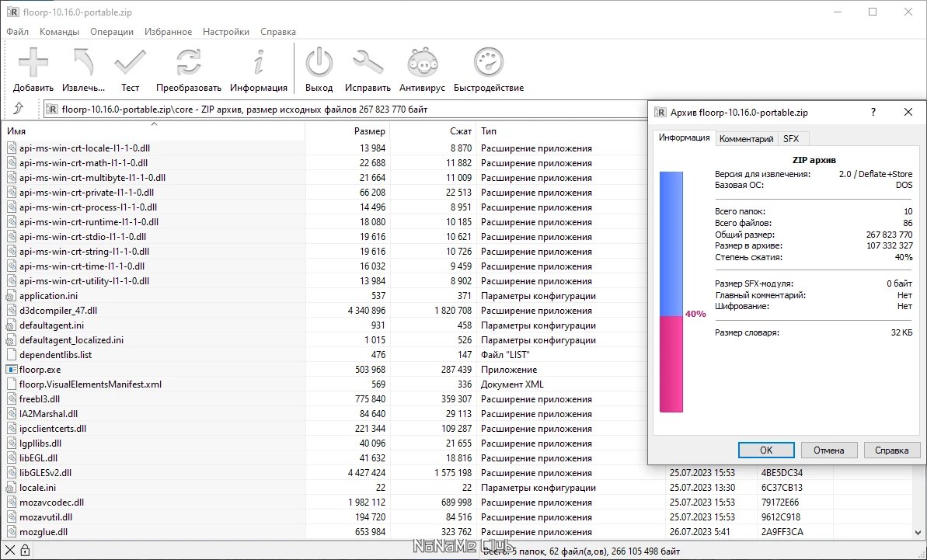The image size is (927, 560).
Task: Open the Файл menu
Action: pos(17,32)
